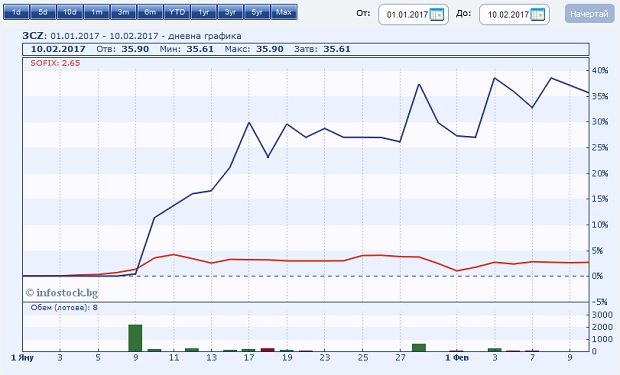Select the 6m time range button
620x375 pixels.
[x=150, y=12]
